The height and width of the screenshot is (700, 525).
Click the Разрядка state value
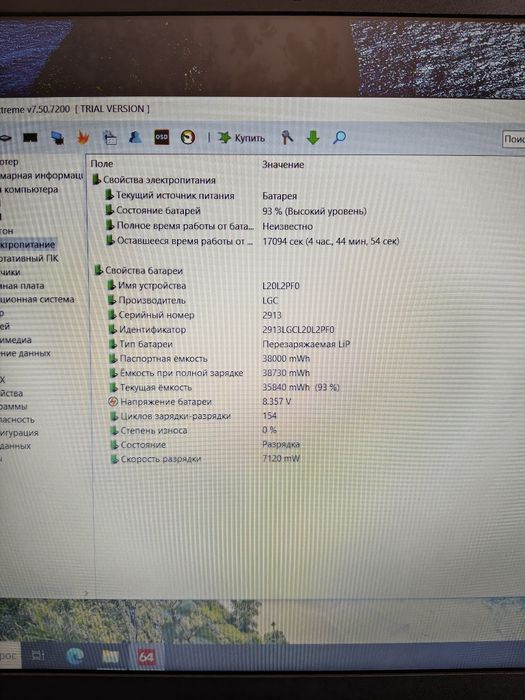tap(281, 444)
